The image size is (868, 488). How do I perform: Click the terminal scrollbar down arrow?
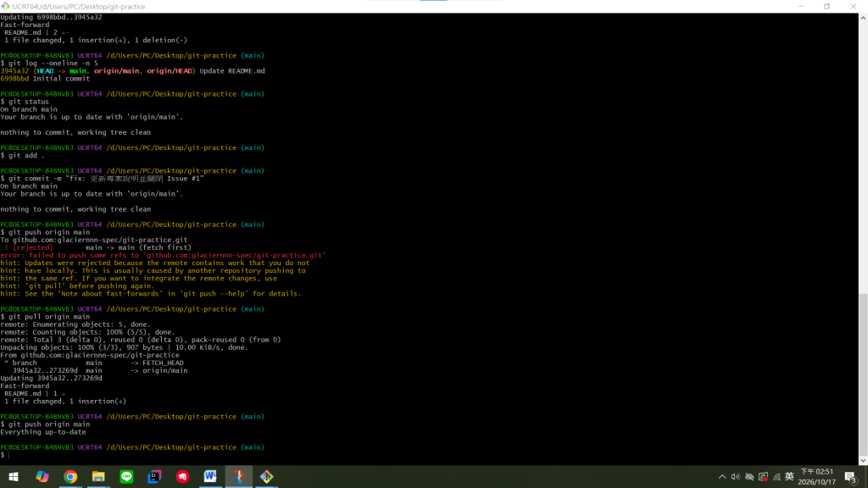click(863, 460)
